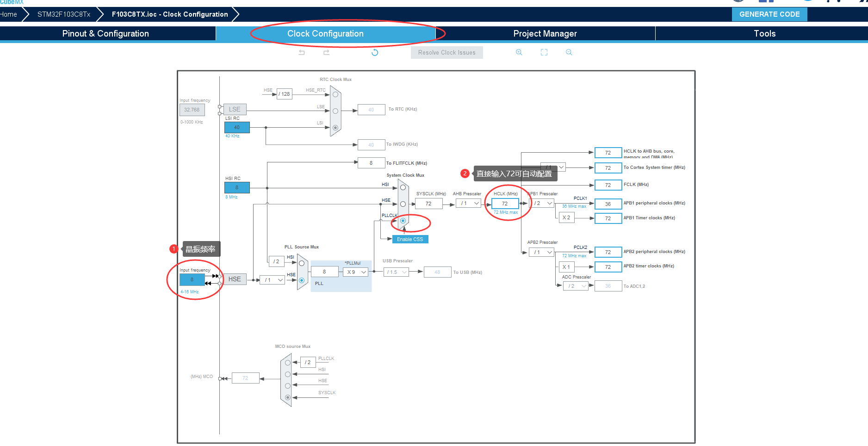Click the To USB (MHz) 48 value box
The width and height of the screenshot is (868, 446).
tap(437, 272)
